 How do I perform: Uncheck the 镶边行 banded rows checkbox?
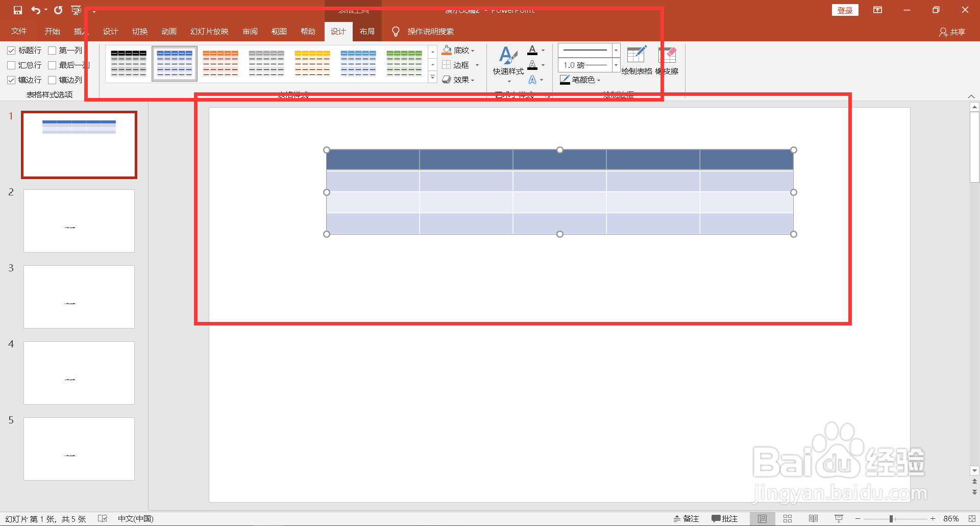(x=11, y=80)
